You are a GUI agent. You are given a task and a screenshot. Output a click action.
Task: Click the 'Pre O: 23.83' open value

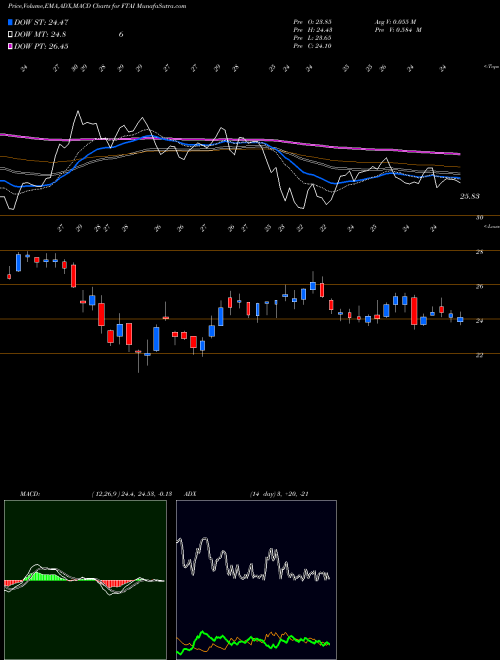click(x=313, y=21)
